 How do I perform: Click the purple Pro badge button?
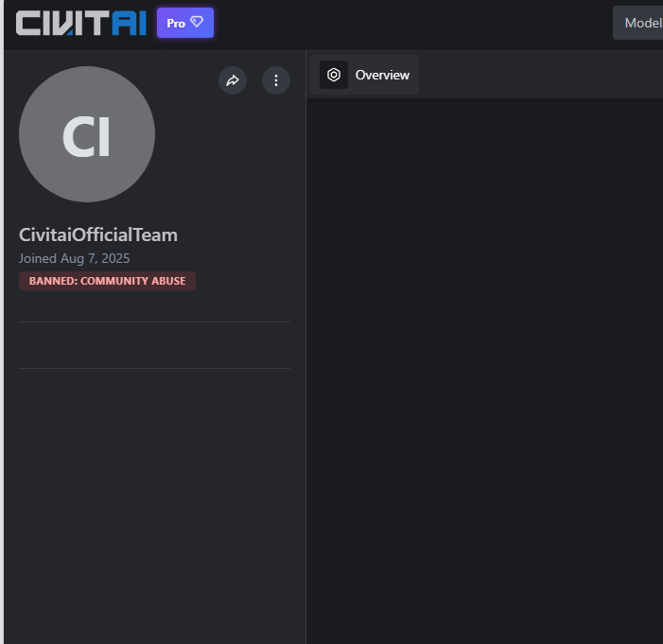click(x=185, y=23)
